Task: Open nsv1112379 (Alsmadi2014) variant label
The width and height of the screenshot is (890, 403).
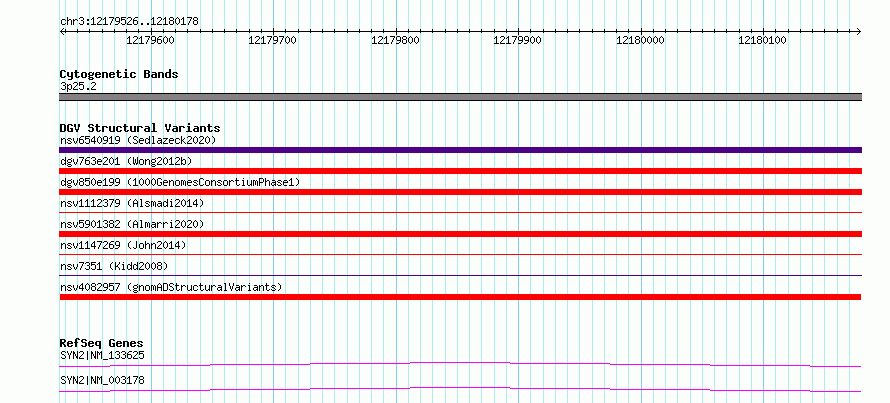Action: tap(132, 203)
